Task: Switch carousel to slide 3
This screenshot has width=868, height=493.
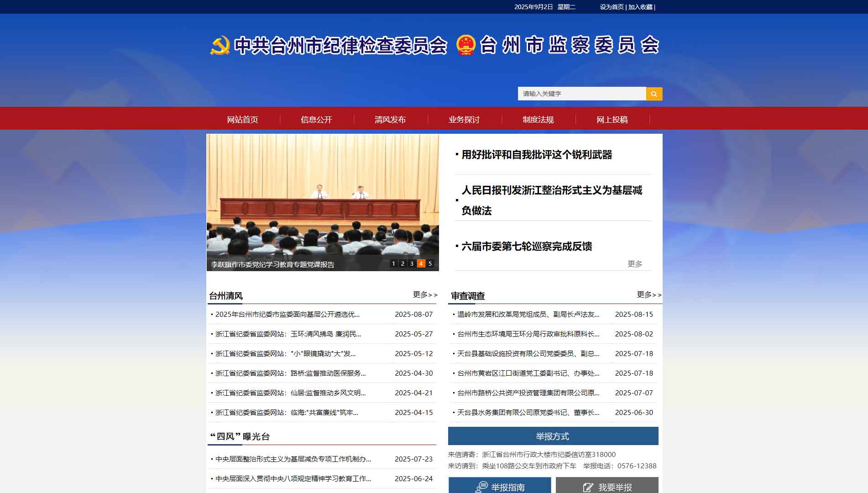Action: [412, 263]
